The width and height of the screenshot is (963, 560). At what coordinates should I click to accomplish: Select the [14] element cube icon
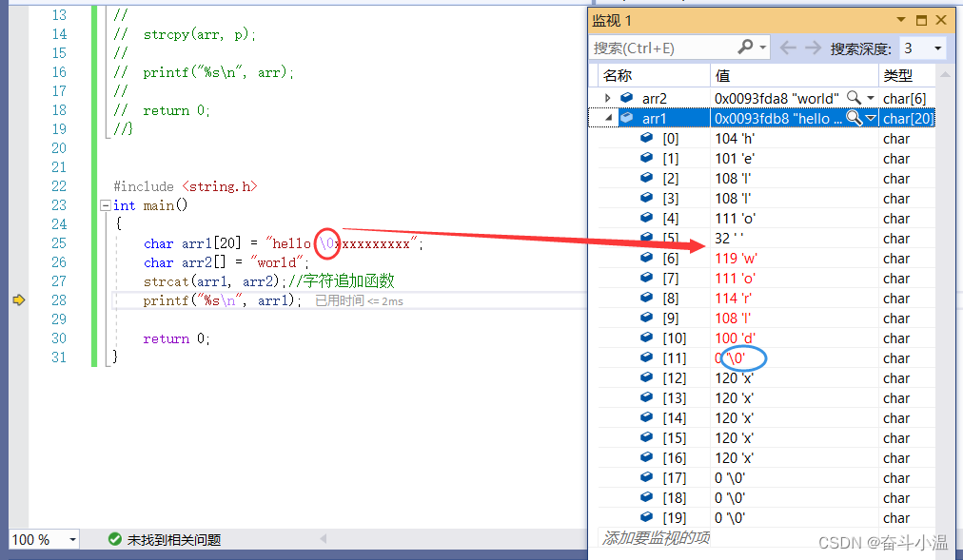point(647,417)
